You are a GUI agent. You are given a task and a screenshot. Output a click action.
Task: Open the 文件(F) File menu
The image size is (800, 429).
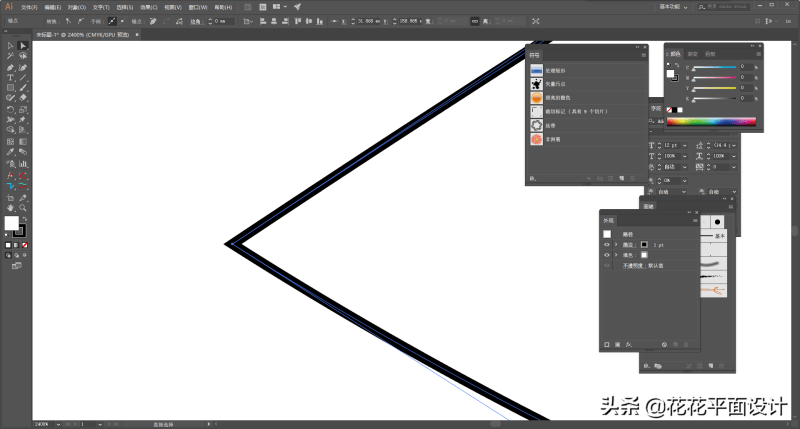[x=28, y=6]
